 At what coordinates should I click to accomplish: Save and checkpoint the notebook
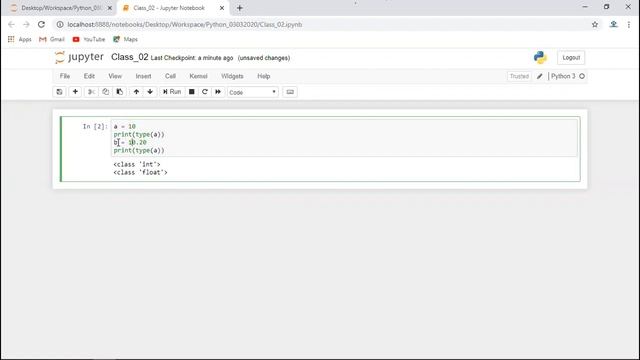click(x=59, y=92)
